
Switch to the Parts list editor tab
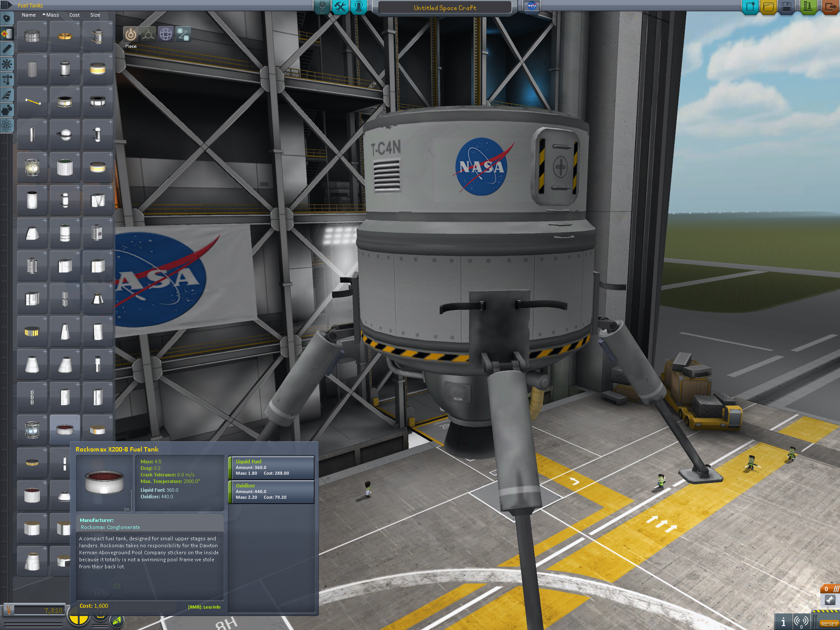[322, 7]
